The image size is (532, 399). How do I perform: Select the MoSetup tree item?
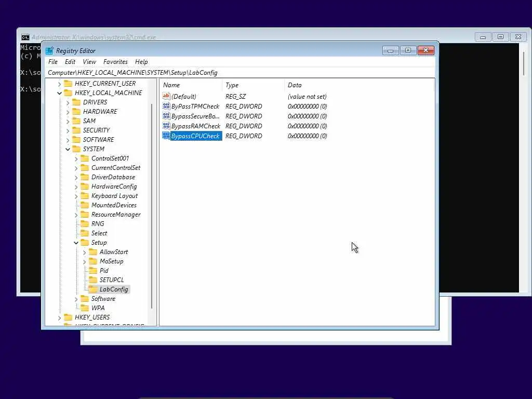[x=111, y=261]
